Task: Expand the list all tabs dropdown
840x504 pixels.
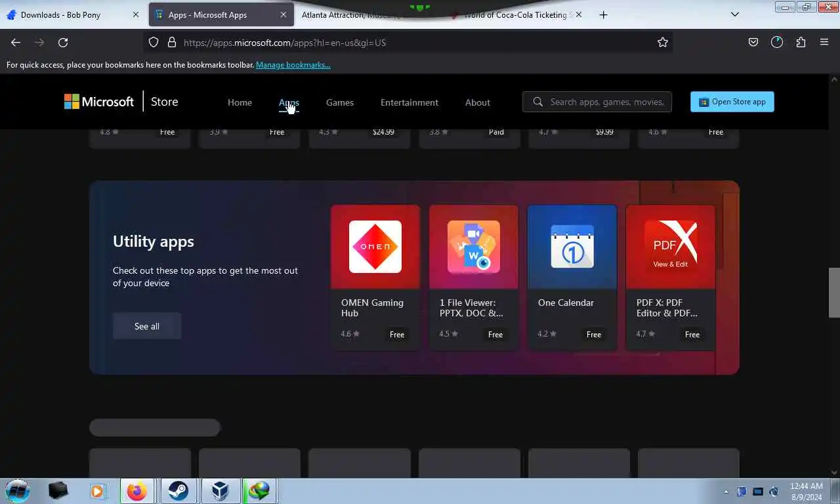Action: pyautogui.click(x=735, y=14)
